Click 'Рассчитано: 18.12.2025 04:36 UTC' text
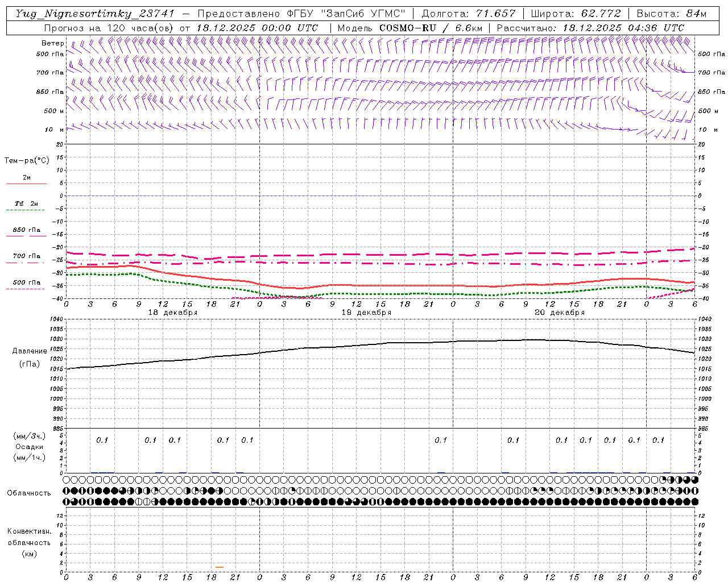Image resolution: width=728 pixels, height=582 pixels. [590, 28]
